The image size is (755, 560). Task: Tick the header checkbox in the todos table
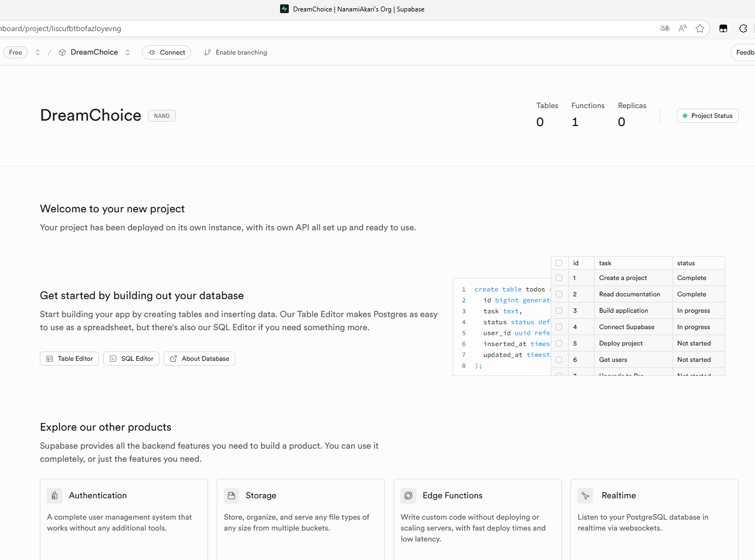[x=559, y=263]
